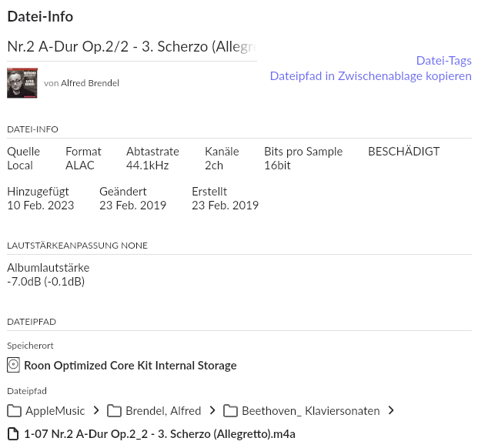
Task: Click chevron after AppleMusic folder
Action: pos(96,410)
